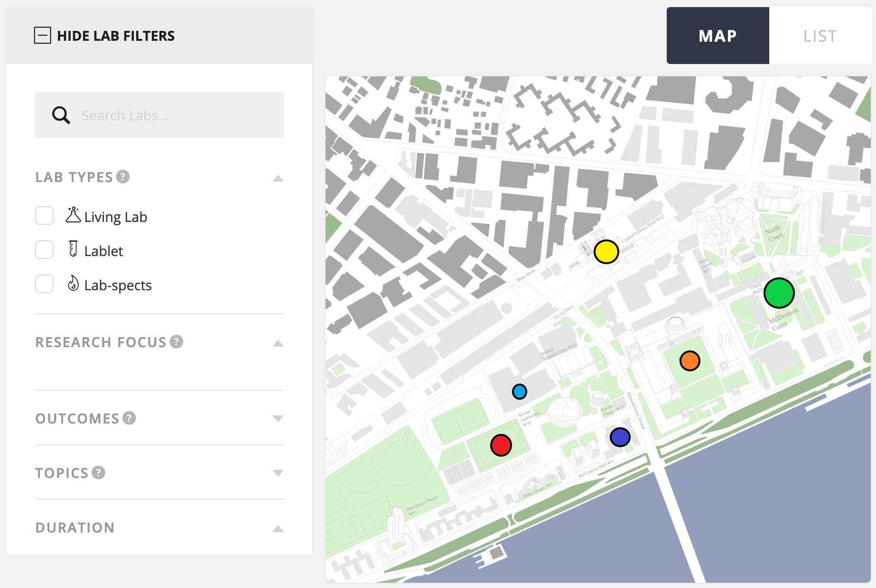Switch to the LIST view tab
Image resolution: width=876 pixels, height=588 pixels.
click(820, 36)
